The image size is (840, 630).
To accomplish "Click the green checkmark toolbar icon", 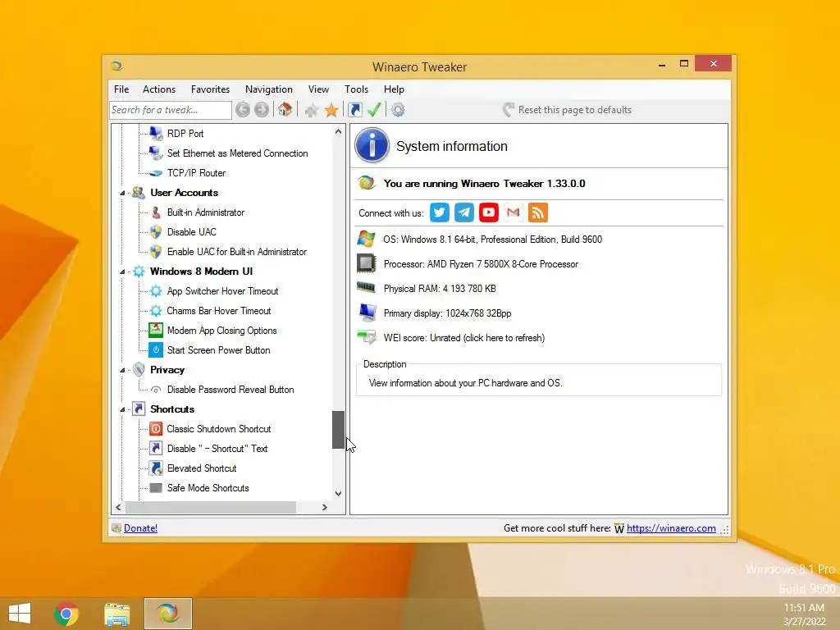I will 374,110.
